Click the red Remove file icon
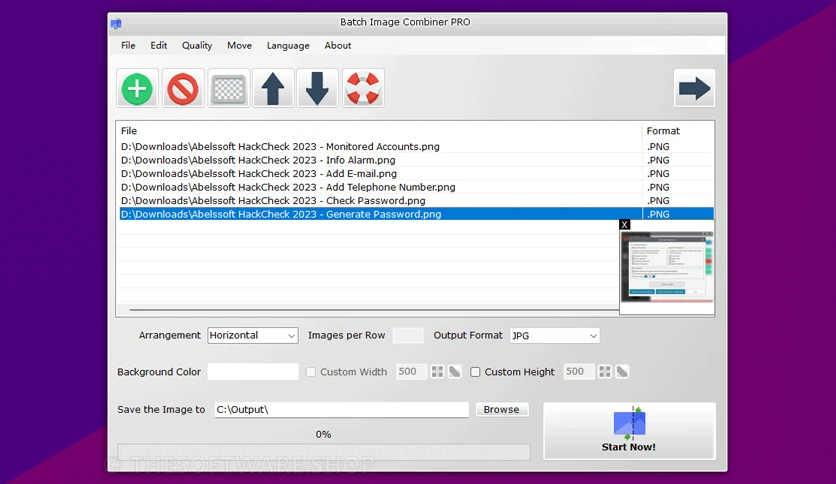Image resolution: width=836 pixels, height=484 pixels. click(x=183, y=88)
